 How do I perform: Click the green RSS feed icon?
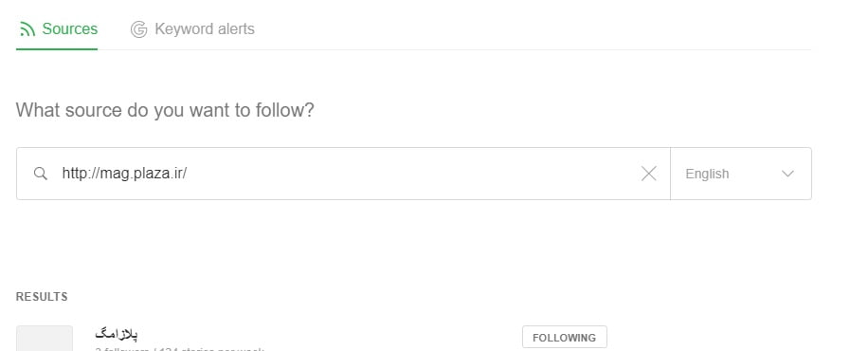pyautogui.click(x=27, y=28)
